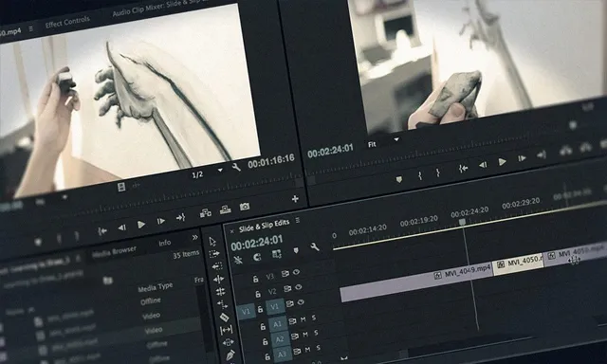The image size is (607, 364).
Task: Click Drag Video Only filmstrip icon
Action: coord(121,188)
